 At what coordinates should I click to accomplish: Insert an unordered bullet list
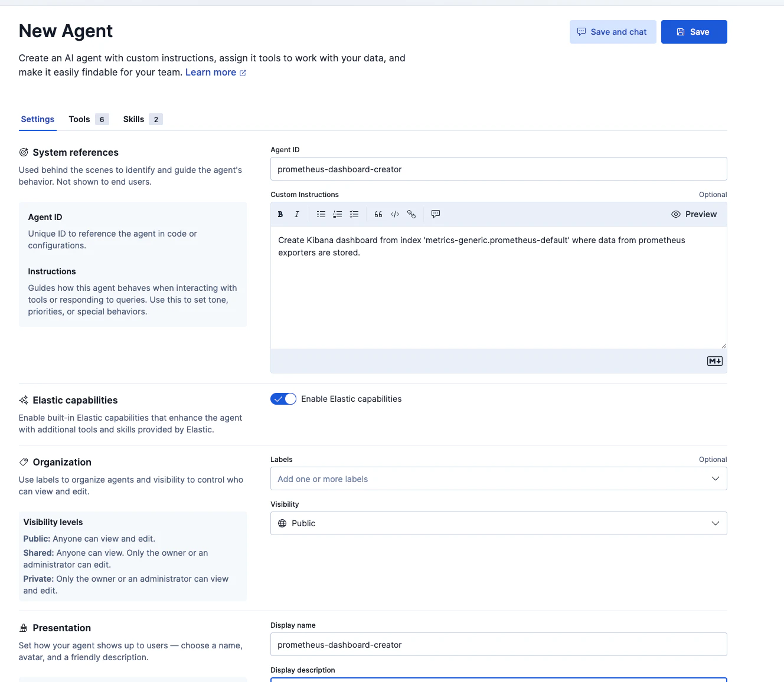321,214
